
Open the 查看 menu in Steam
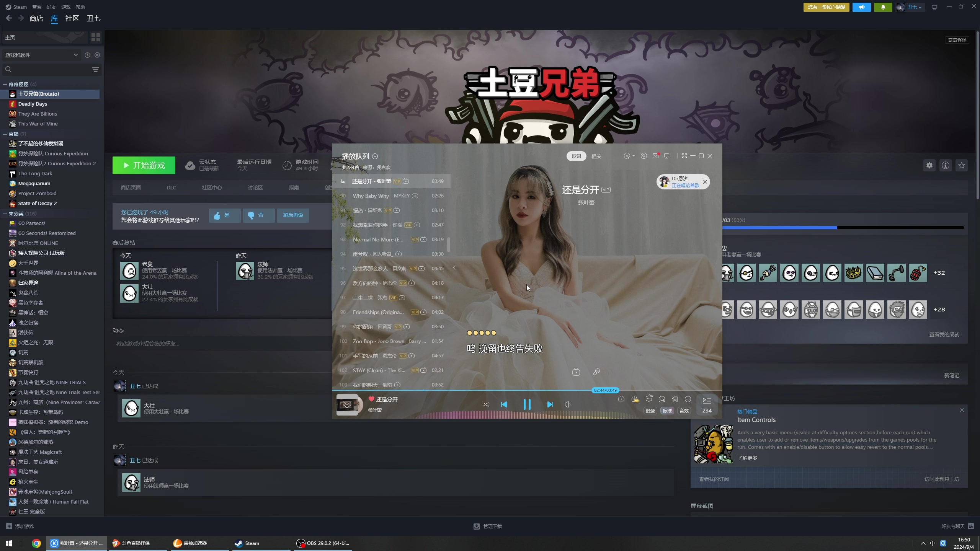click(x=37, y=7)
